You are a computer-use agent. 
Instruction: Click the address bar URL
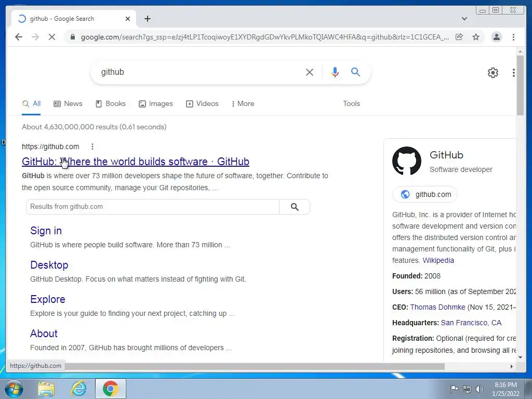tap(264, 37)
